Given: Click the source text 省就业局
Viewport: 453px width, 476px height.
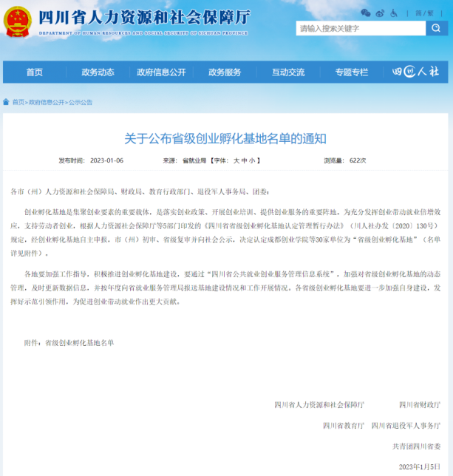Looking at the screenshot, I should (194, 160).
